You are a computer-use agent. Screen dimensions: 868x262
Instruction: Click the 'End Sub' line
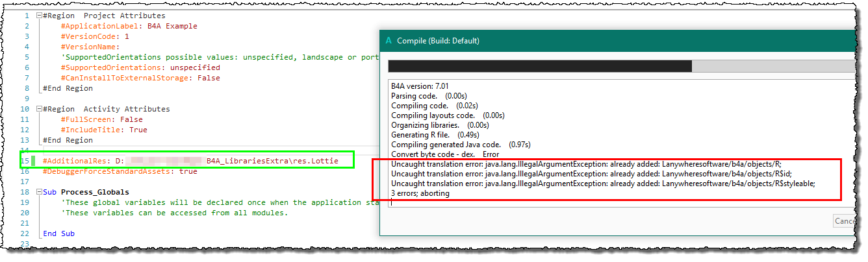click(x=58, y=233)
